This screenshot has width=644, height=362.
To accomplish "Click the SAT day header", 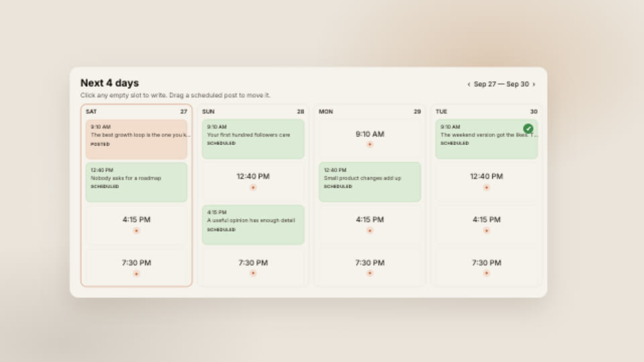I will 91,112.
